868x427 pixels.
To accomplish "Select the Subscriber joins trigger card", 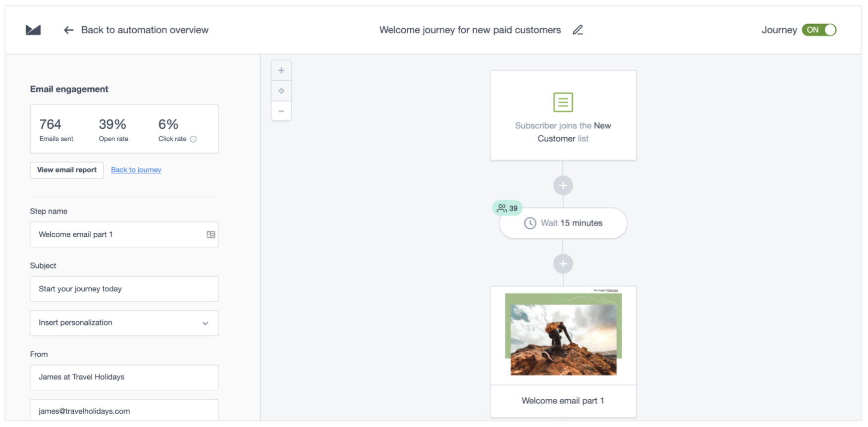I will point(563,115).
